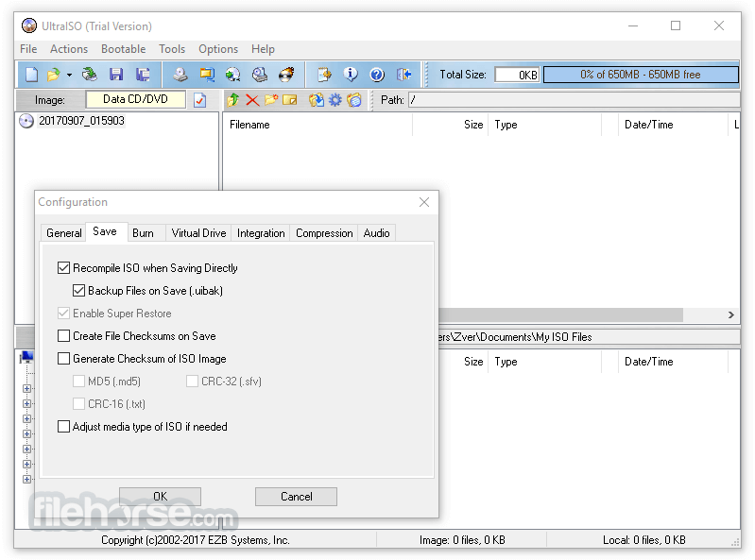The image size is (755, 560).
Task: Open the Data CD/DVD image type selector
Action: (x=135, y=99)
